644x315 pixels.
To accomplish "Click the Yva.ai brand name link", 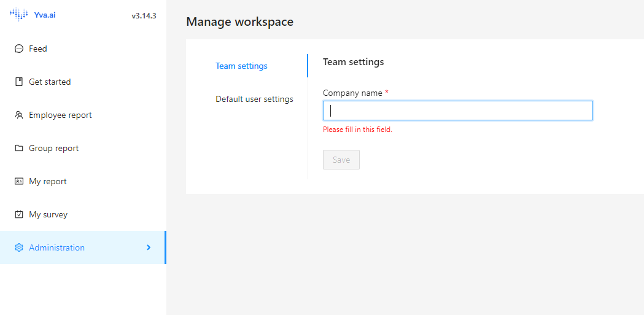I will 45,15.
